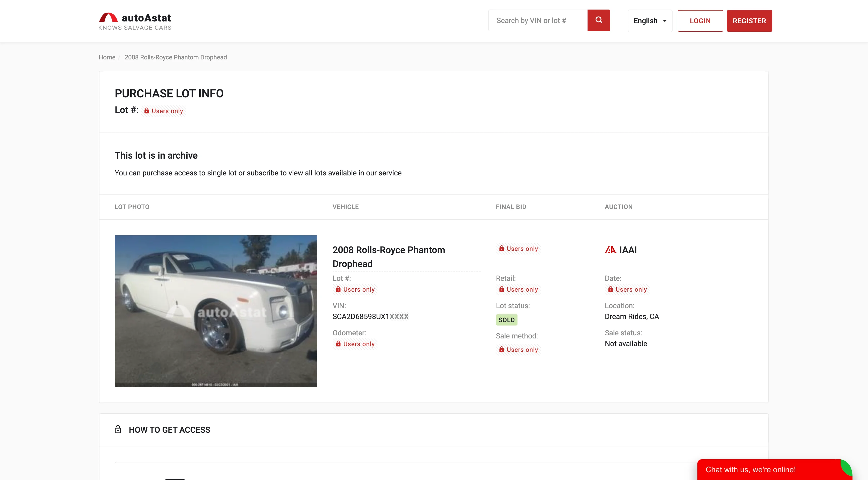
Task: Click the lock icon on the Lot # badge
Action: pos(147,111)
